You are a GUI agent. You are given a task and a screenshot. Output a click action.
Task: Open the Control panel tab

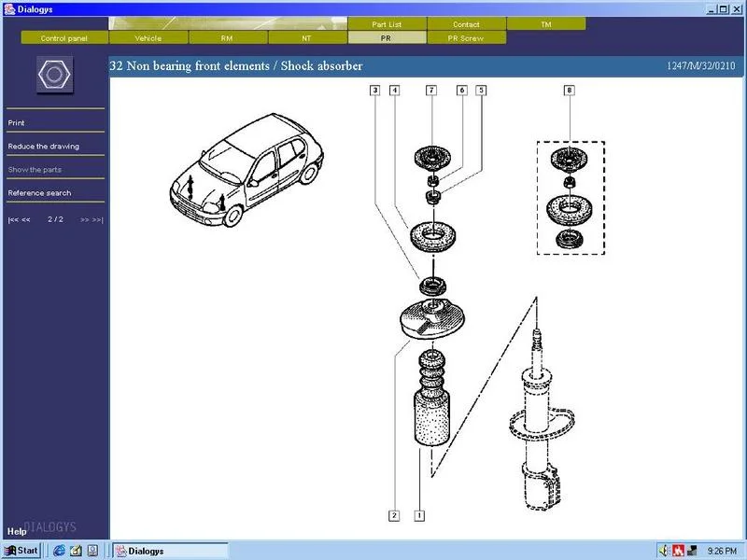pos(64,38)
